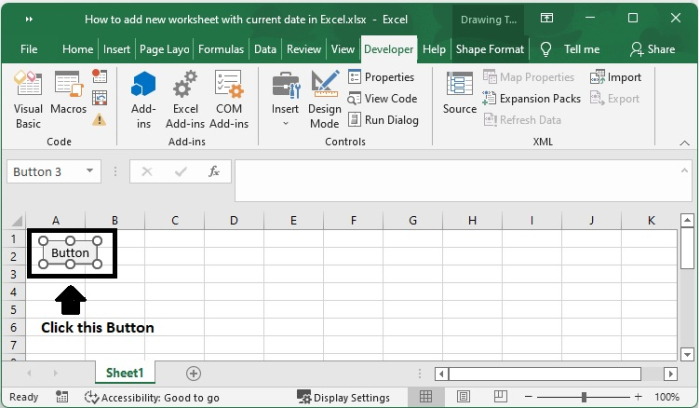700x408 pixels.
Task: Open the Name Box dropdown arrow
Action: (x=91, y=172)
